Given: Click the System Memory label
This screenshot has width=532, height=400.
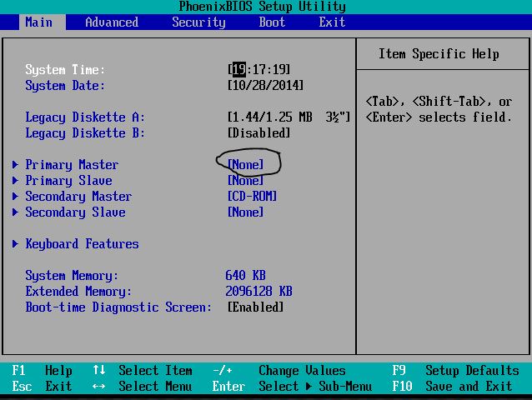Looking at the screenshot, I should [x=72, y=275].
